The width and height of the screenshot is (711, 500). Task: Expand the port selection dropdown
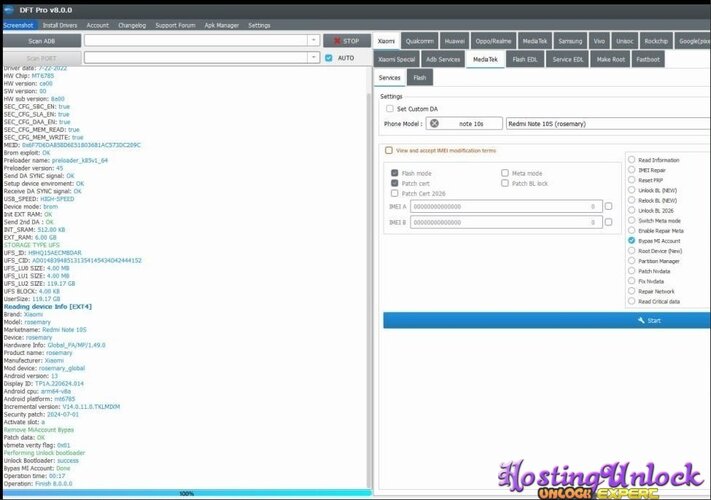(x=313, y=58)
